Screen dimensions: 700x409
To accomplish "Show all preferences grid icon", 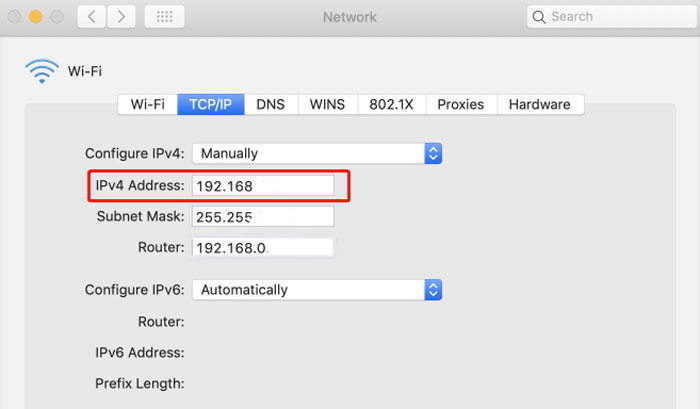I will (164, 17).
